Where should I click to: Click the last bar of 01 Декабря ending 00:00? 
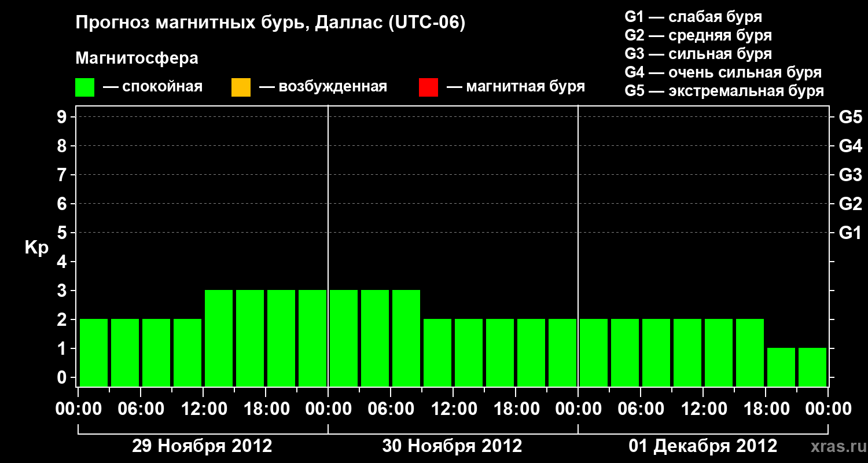[812, 367]
